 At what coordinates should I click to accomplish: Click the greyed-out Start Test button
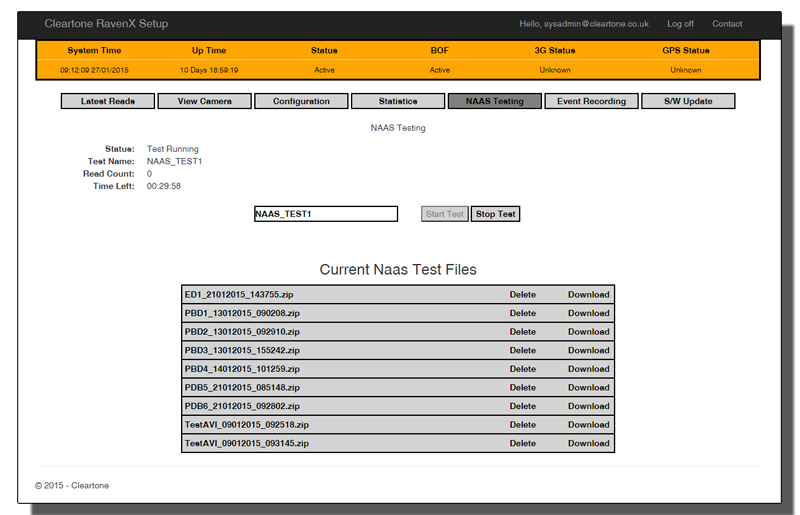point(444,214)
